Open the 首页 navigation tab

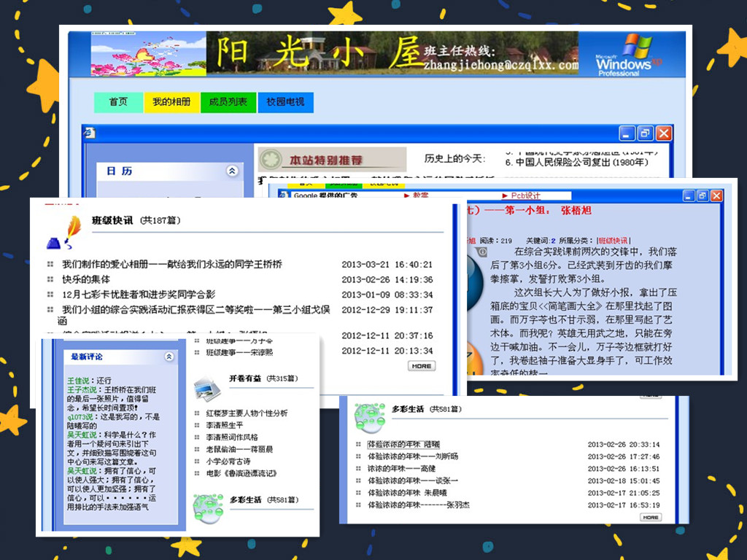118,102
